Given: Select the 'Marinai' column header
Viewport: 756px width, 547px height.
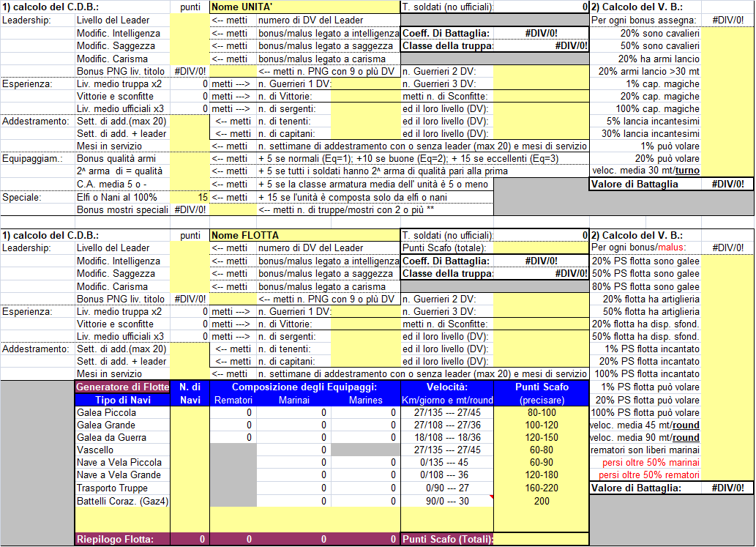Looking at the screenshot, I should click(x=294, y=400).
